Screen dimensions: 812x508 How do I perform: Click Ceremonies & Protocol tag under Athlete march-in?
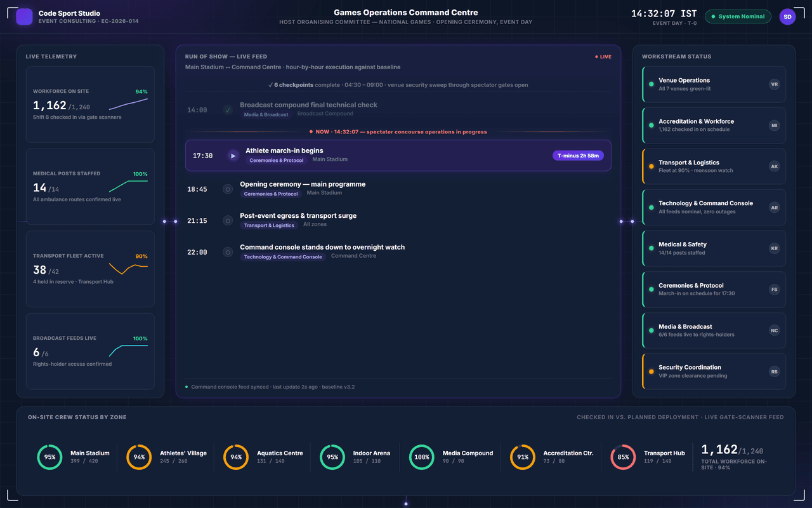pyautogui.click(x=277, y=161)
